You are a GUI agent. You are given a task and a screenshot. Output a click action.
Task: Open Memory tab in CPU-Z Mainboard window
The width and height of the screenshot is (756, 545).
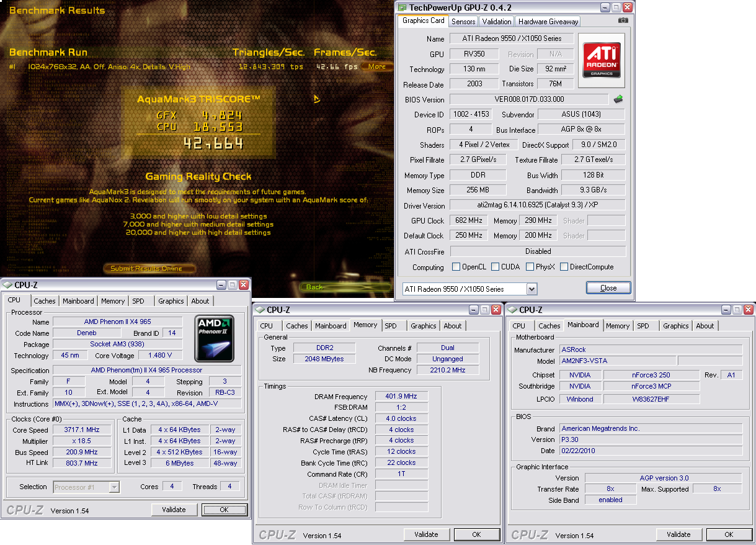click(x=618, y=326)
